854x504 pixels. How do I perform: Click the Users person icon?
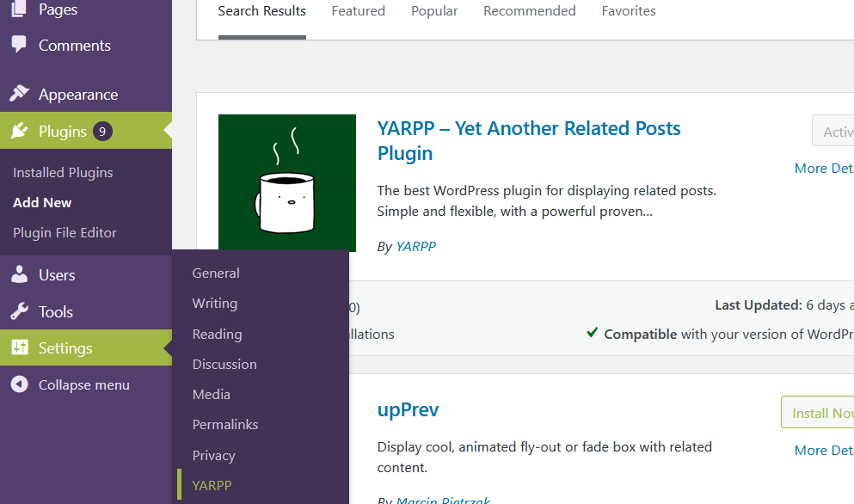(19, 274)
